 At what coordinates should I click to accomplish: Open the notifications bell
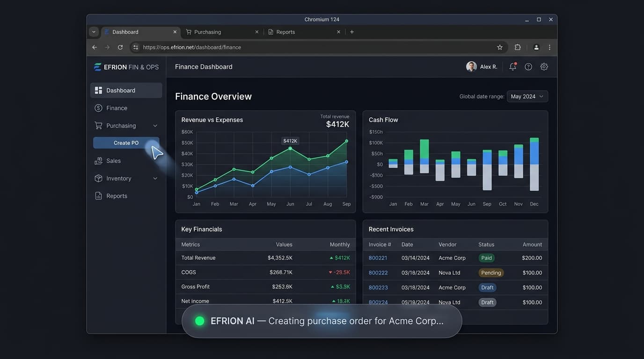(x=512, y=67)
